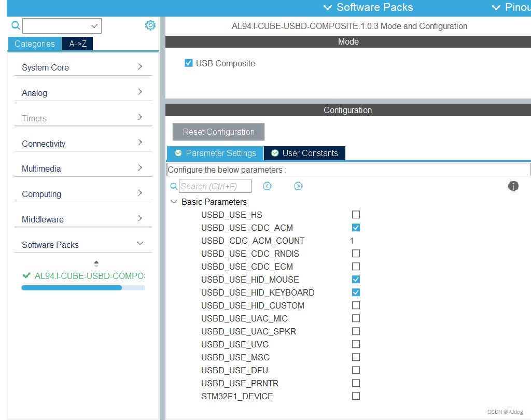Go to next search result arrow

(x=298, y=186)
